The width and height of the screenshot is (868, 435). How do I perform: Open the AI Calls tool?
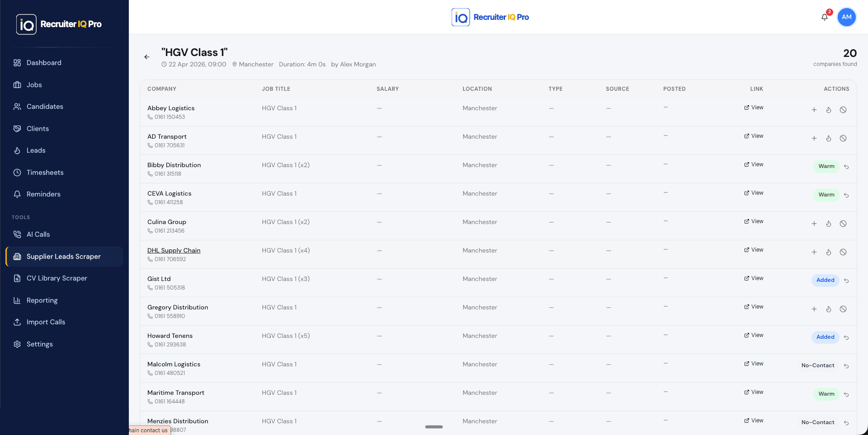64,234
